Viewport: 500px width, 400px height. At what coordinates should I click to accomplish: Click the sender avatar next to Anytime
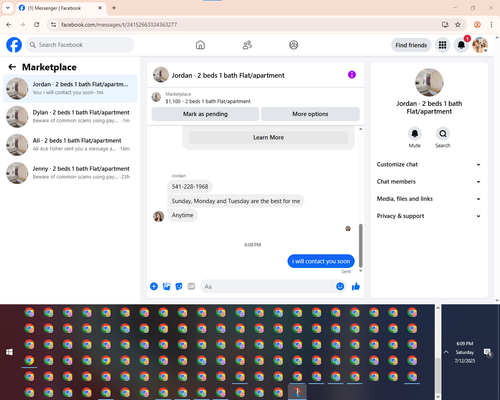158,216
